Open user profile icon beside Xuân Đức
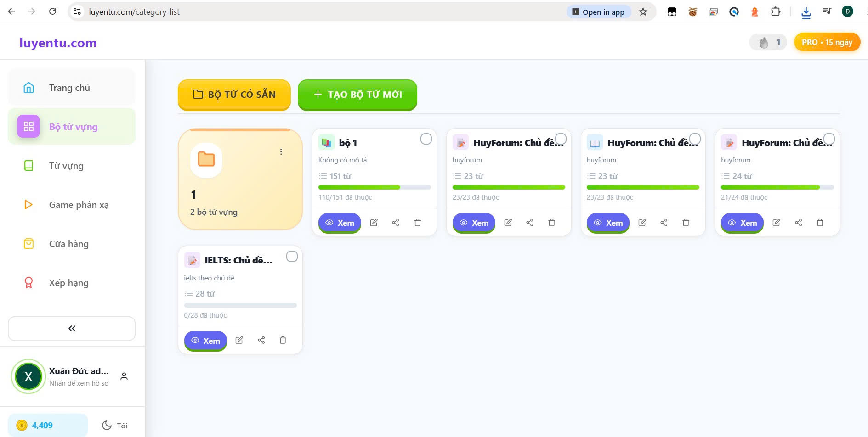The height and width of the screenshot is (437, 868). 124,376
